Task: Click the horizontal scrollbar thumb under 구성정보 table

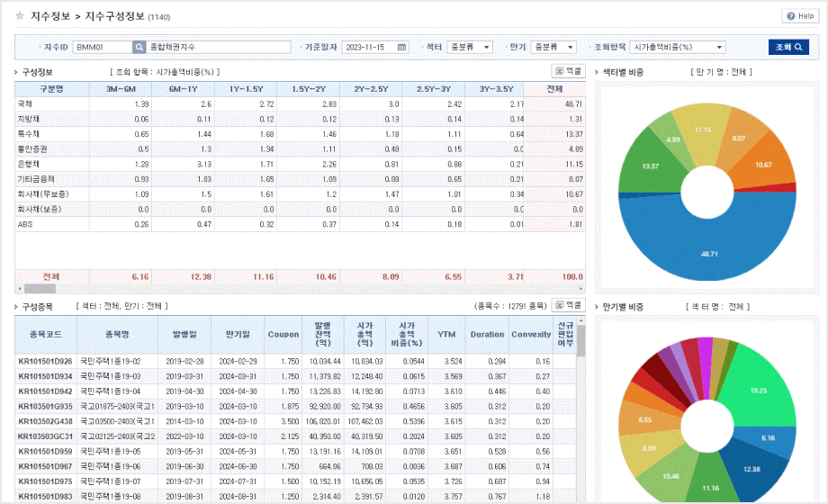Action: pos(40,289)
